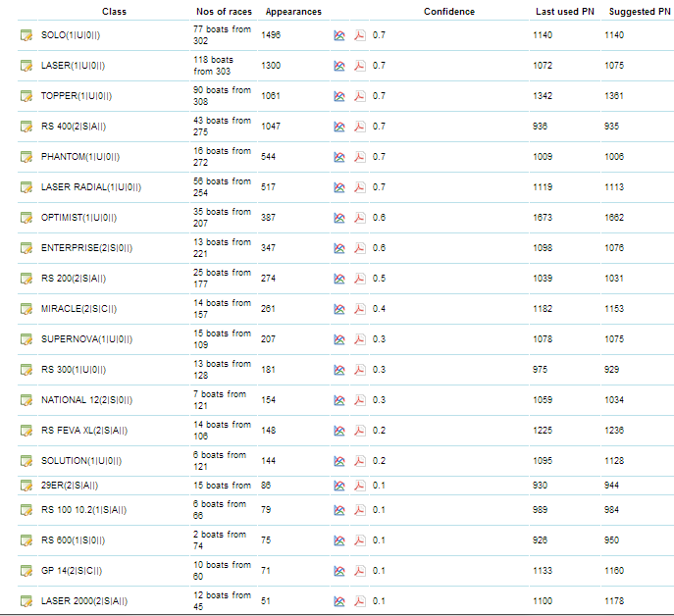Screen dimensions: 674x616
Task: Click the edit icon beside OPTIMIST
Action: point(26,218)
